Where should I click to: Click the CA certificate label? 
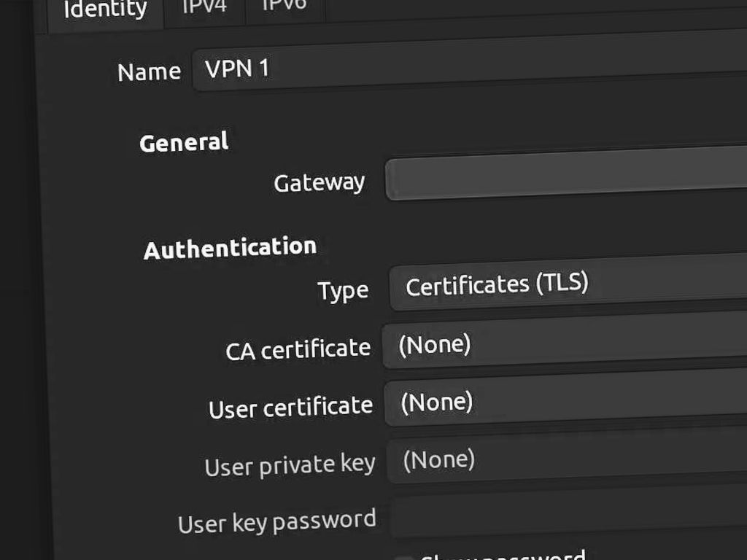coord(298,349)
